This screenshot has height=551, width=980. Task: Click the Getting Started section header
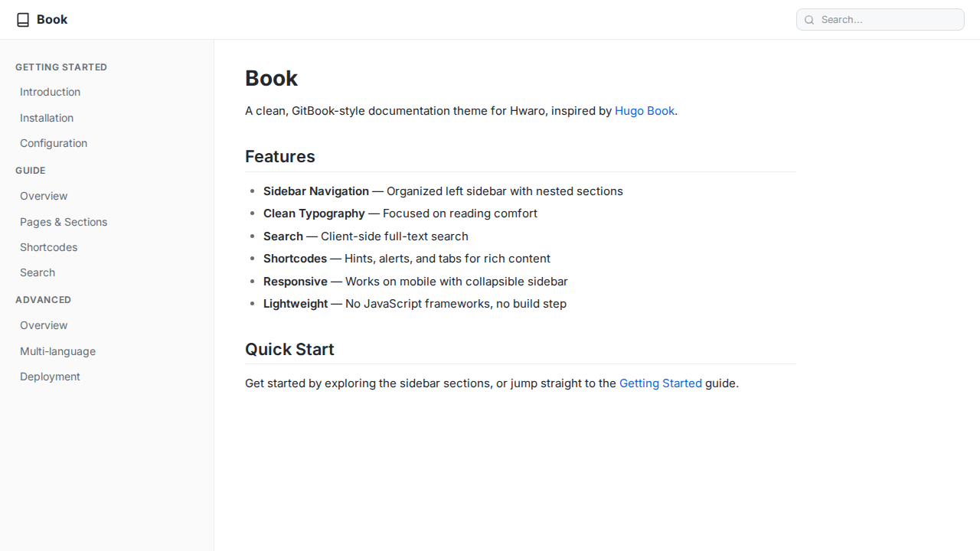(x=61, y=67)
